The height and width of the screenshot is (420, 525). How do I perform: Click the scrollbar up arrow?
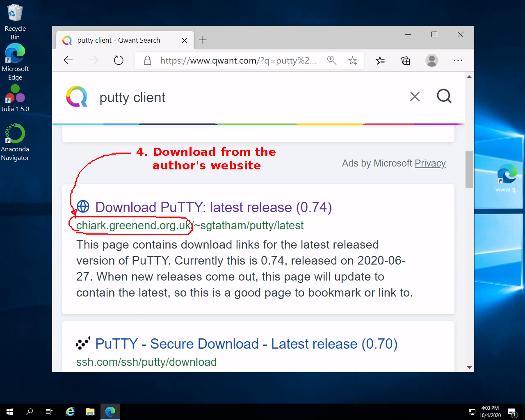click(x=469, y=77)
